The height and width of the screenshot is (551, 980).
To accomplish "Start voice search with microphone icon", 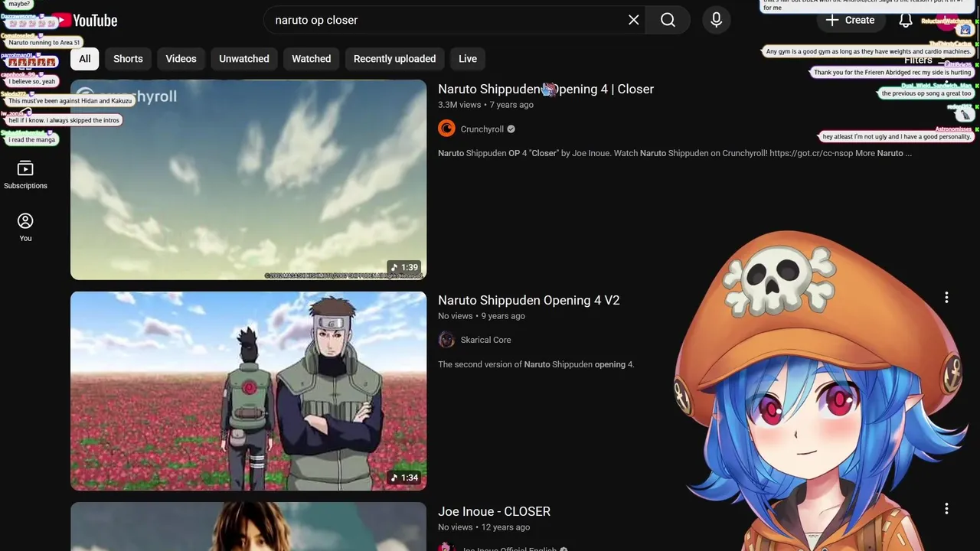I will [716, 20].
